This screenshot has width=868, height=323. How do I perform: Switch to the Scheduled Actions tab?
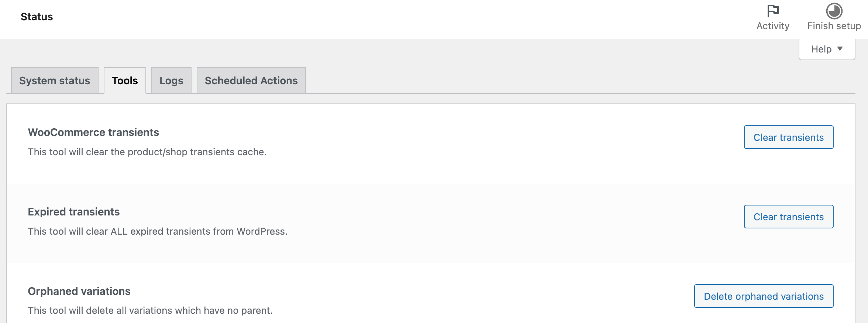251,80
